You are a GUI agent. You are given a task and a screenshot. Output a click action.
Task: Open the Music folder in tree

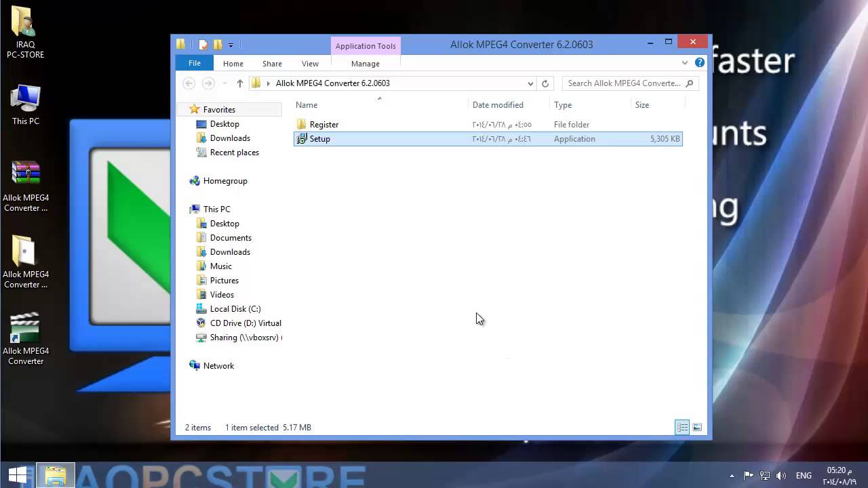click(220, 266)
